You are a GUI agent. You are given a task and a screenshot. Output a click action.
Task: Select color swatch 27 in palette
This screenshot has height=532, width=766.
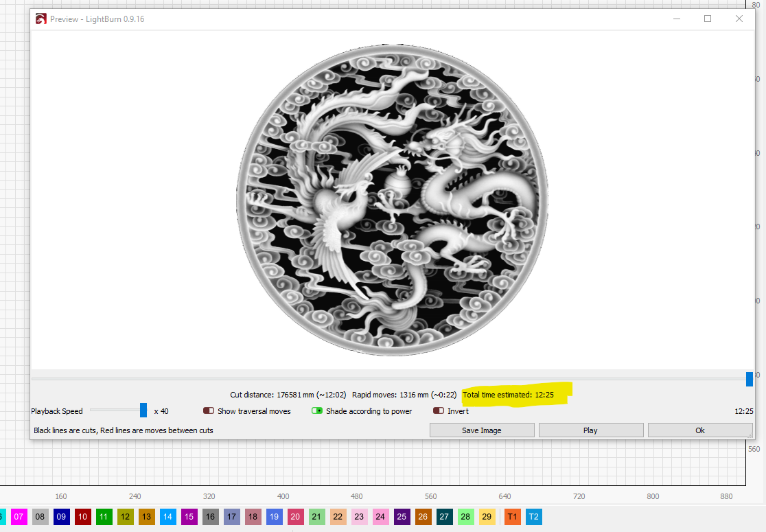[444, 517]
